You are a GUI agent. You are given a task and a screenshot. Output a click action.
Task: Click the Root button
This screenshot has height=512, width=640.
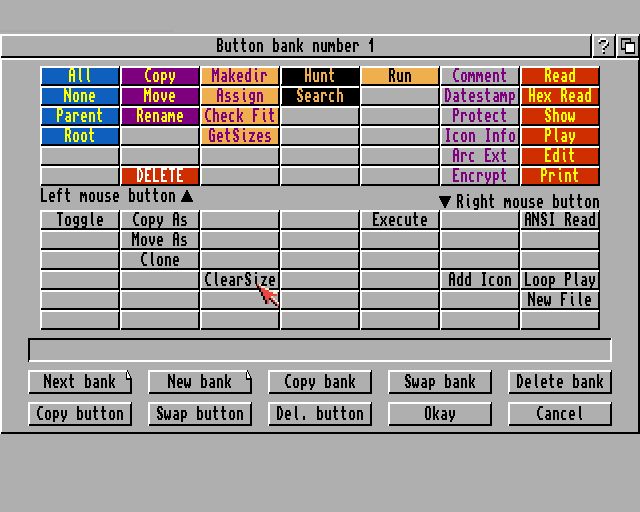(x=80, y=136)
